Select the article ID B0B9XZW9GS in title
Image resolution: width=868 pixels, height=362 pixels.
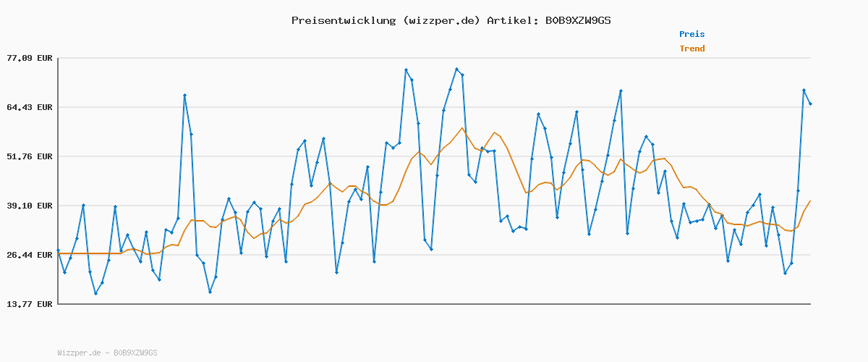575,20
